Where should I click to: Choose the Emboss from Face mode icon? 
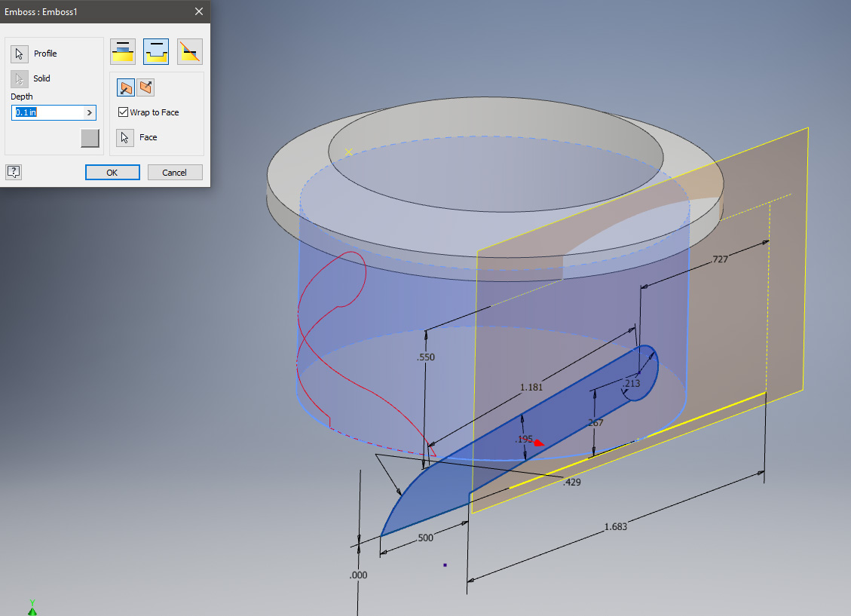[122, 51]
